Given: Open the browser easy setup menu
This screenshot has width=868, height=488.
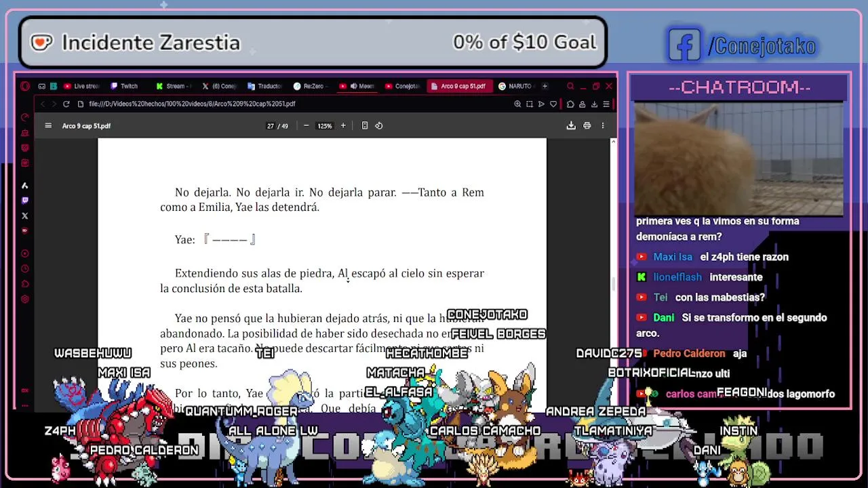Looking at the screenshot, I should [606, 104].
